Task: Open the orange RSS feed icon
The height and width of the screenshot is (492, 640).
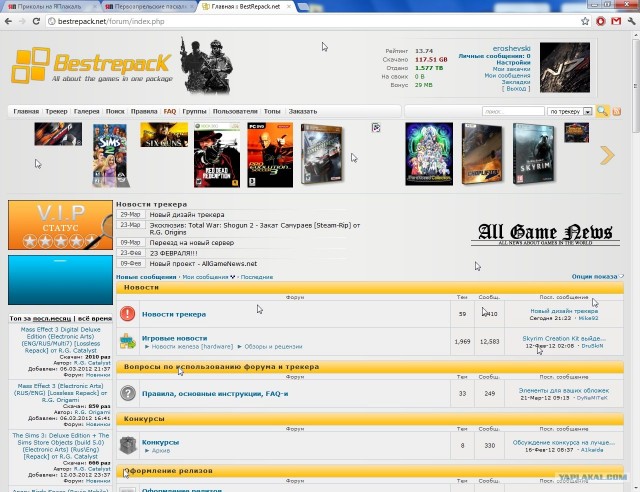Action: pos(617,111)
